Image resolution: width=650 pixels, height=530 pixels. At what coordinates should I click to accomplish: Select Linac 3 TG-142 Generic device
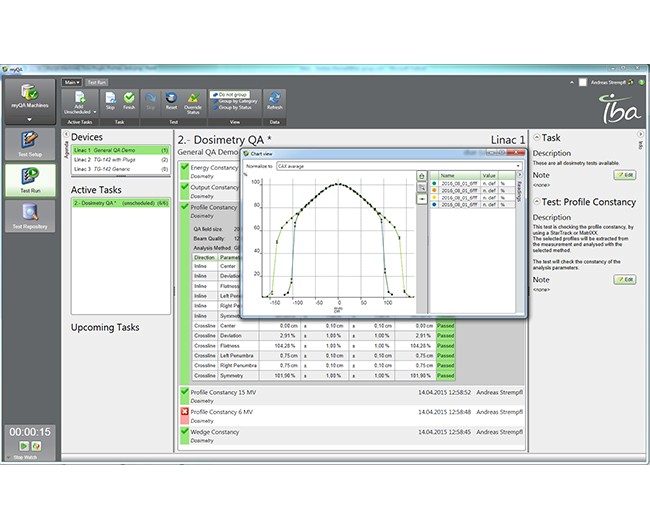coord(121,169)
